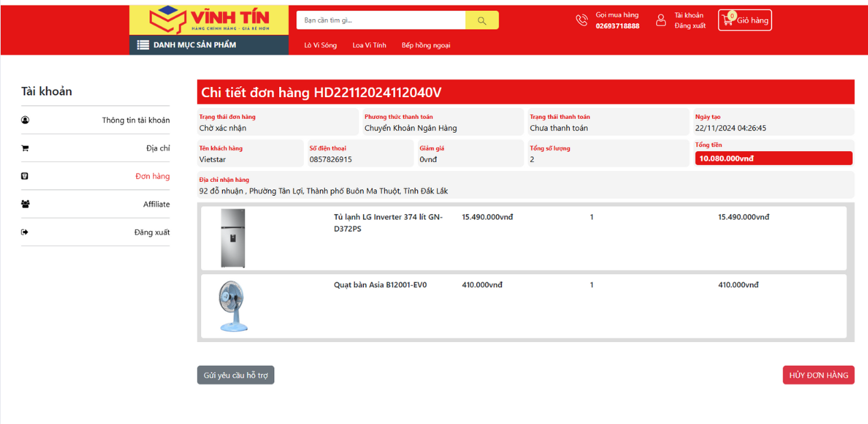Screen dimensions: 868x424
Task: Click the refrigerator unit price 15.490.000vnđ
Action: coord(488,217)
